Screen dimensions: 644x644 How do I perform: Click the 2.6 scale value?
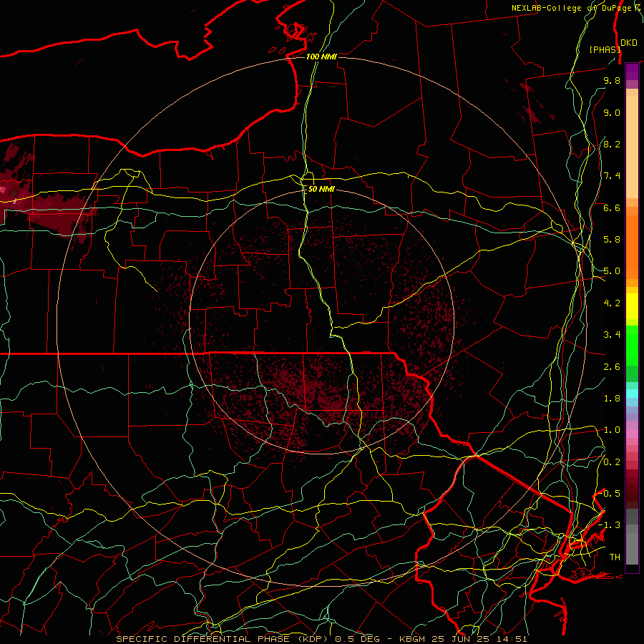[x=612, y=367]
